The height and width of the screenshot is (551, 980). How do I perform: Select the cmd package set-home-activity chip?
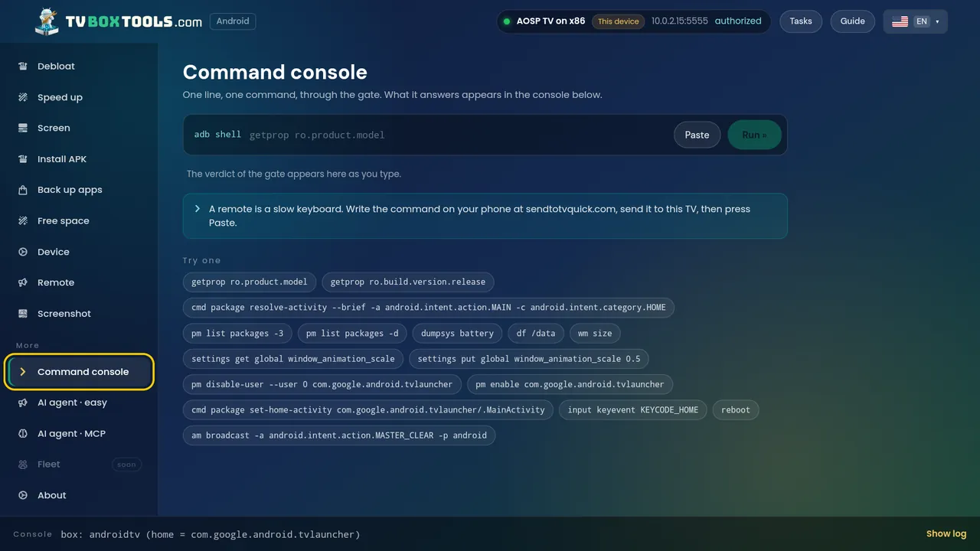pyautogui.click(x=368, y=409)
